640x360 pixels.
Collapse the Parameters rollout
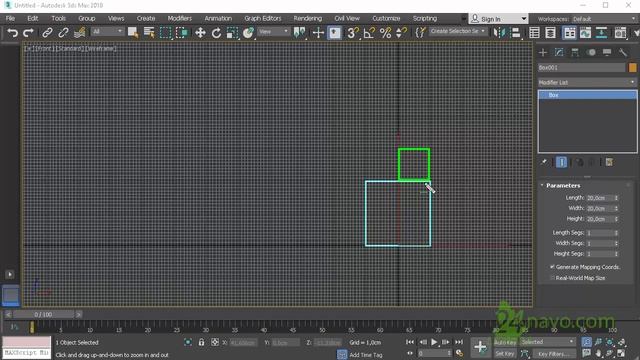pos(562,185)
